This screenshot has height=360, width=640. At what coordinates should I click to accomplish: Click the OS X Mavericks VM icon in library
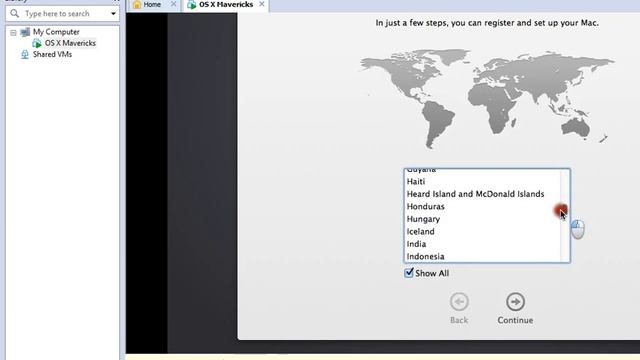(x=37, y=43)
